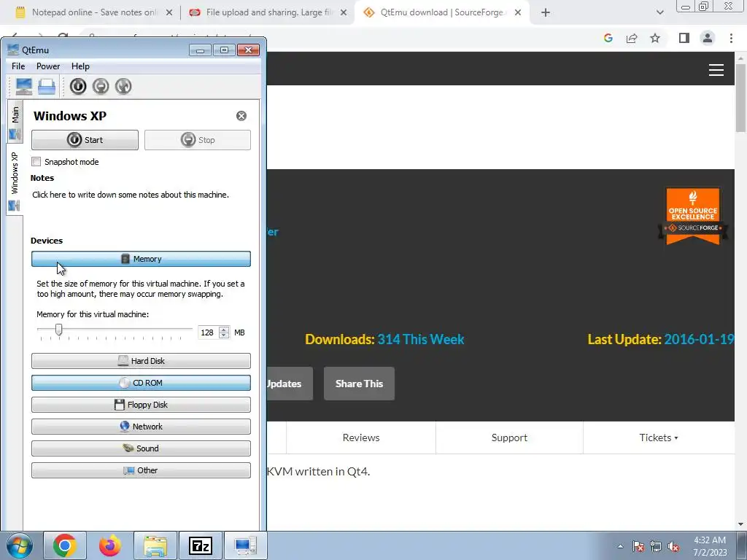Click the disabled Stop button

(x=197, y=140)
